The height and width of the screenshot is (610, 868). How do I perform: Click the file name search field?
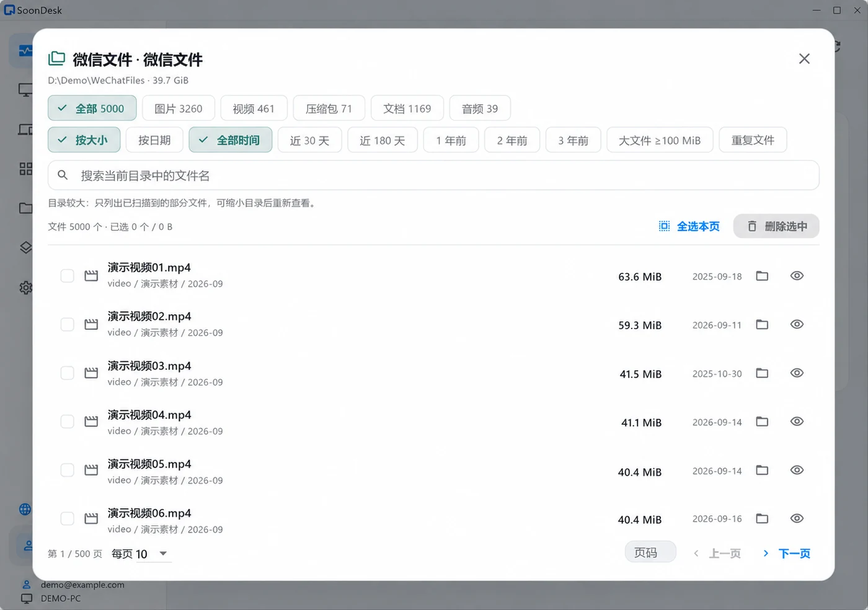(x=433, y=175)
